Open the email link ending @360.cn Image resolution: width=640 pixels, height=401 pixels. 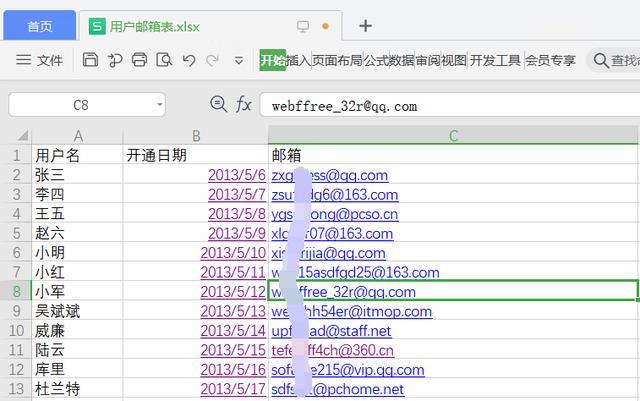point(333,350)
